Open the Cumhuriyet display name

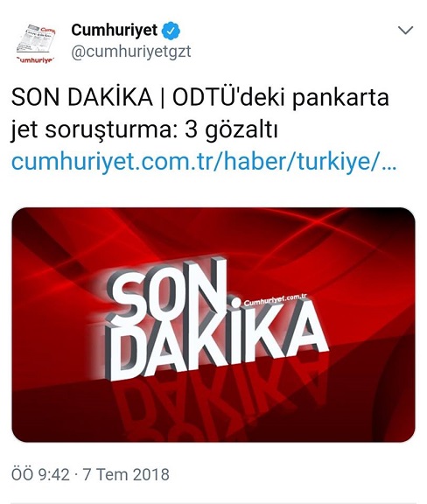pos(115,31)
